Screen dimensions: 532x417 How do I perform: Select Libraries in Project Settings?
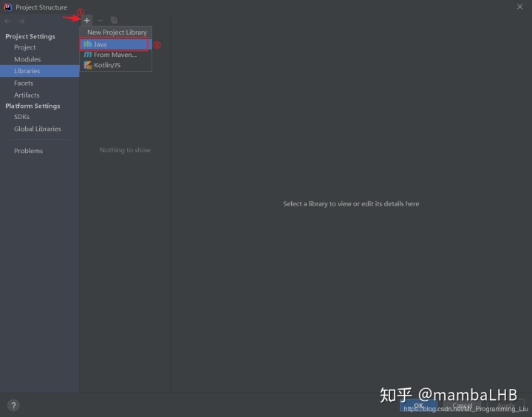[x=39, y=71]
